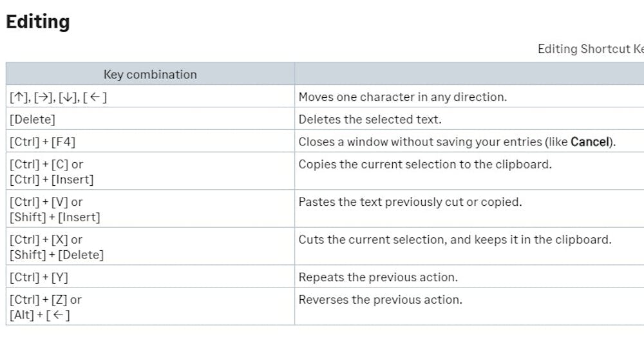The height and width of the screenshot is (339, 644).
Task: Click "Moves one character in any direction" text
Action: [x=402, y=97]
